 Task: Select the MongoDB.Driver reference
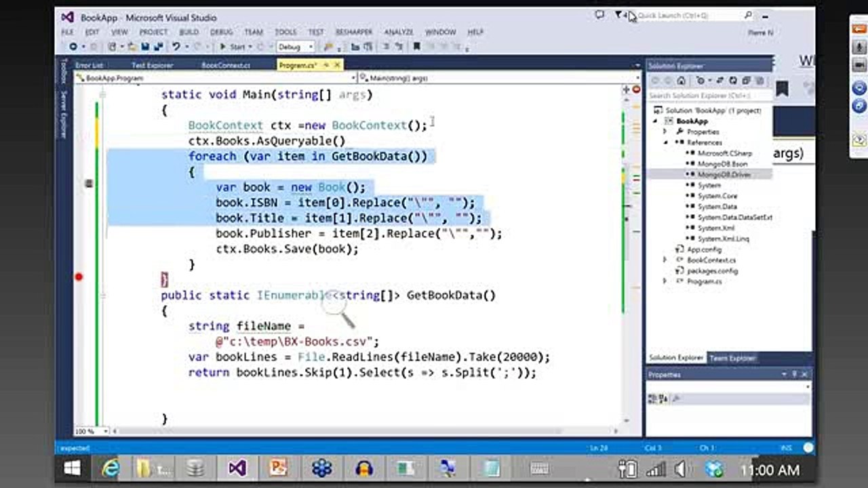725,175
